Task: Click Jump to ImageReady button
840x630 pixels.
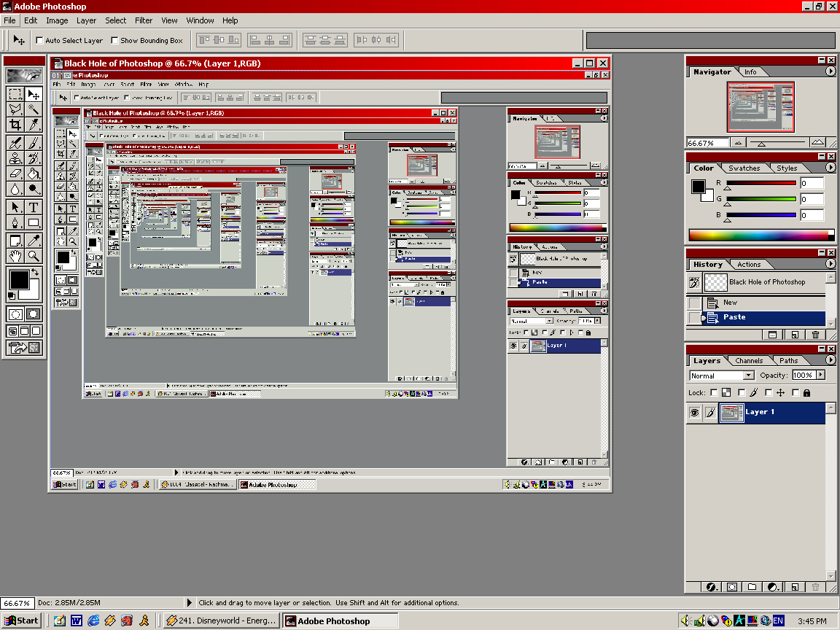Action: click(24, 348)
